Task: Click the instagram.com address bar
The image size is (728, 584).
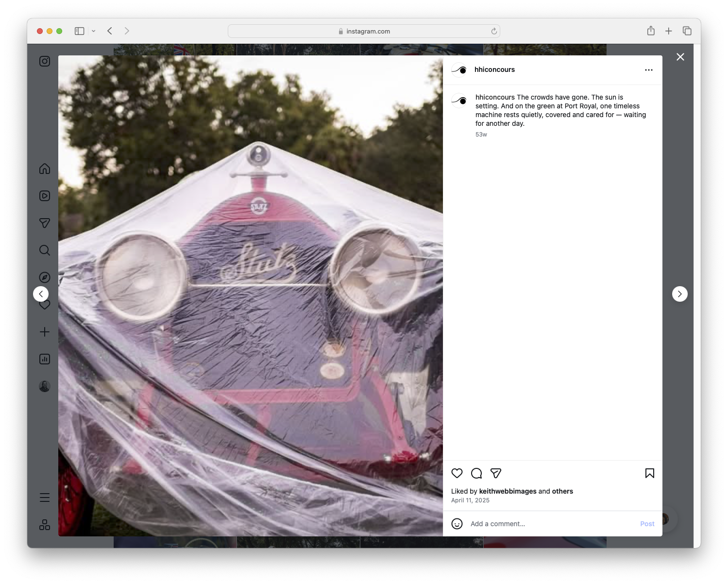Action: pos(364,31)
